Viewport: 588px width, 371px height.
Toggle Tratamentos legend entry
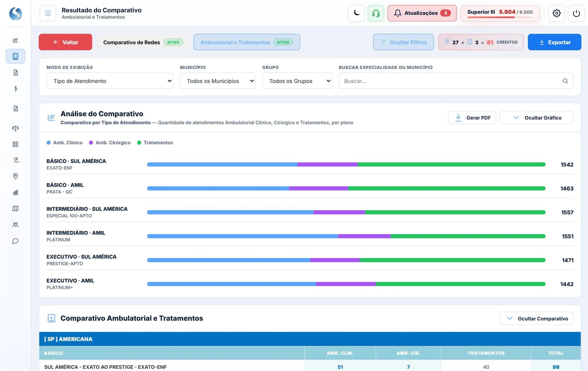click(x=155, y=143)
